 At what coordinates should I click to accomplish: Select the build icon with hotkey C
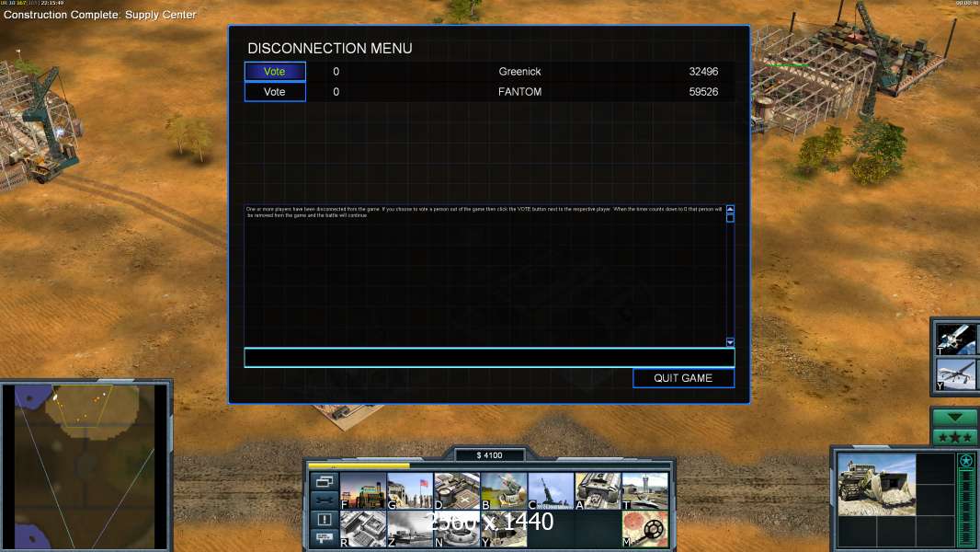[x=551, y=491]
